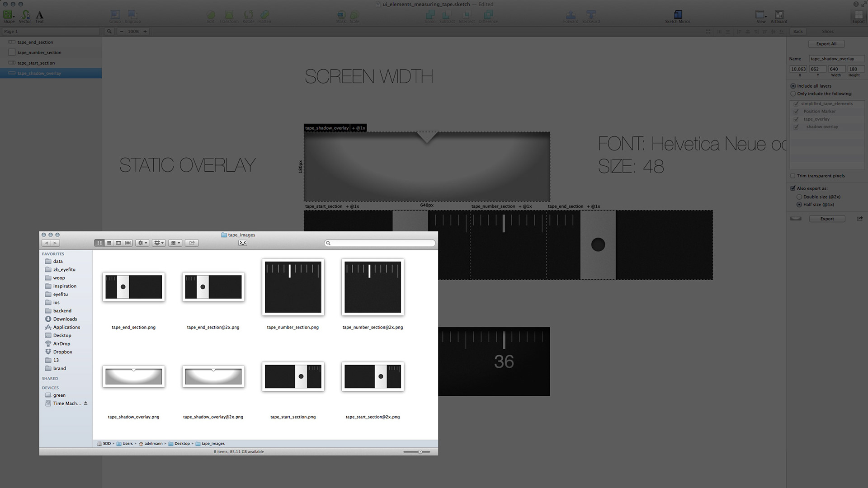
Task: Switch Finder to list view
Action: click(x=109, y=243)
